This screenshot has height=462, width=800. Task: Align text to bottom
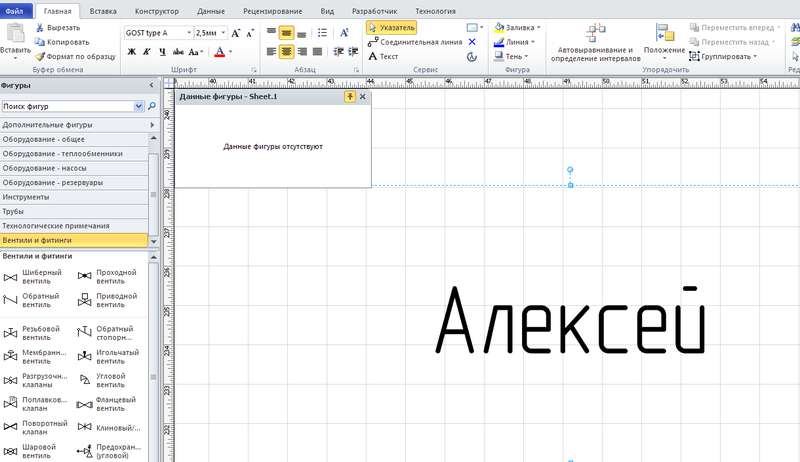click(302, 33)
